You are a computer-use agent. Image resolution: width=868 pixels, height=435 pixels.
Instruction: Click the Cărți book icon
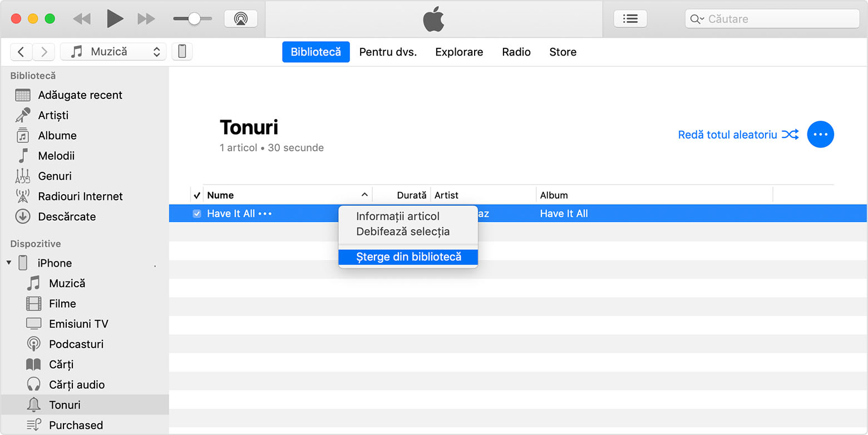pyautogui.click(x=34, y=364)
